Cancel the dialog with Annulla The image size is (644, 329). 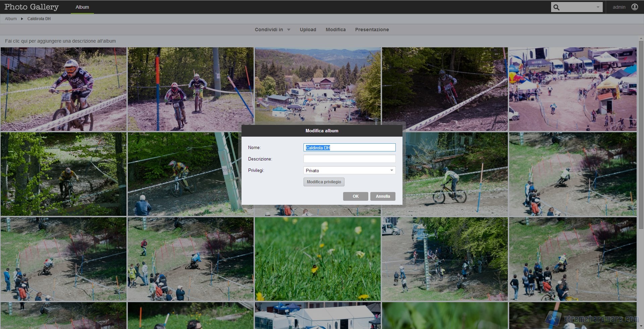(x=382, y=196)
